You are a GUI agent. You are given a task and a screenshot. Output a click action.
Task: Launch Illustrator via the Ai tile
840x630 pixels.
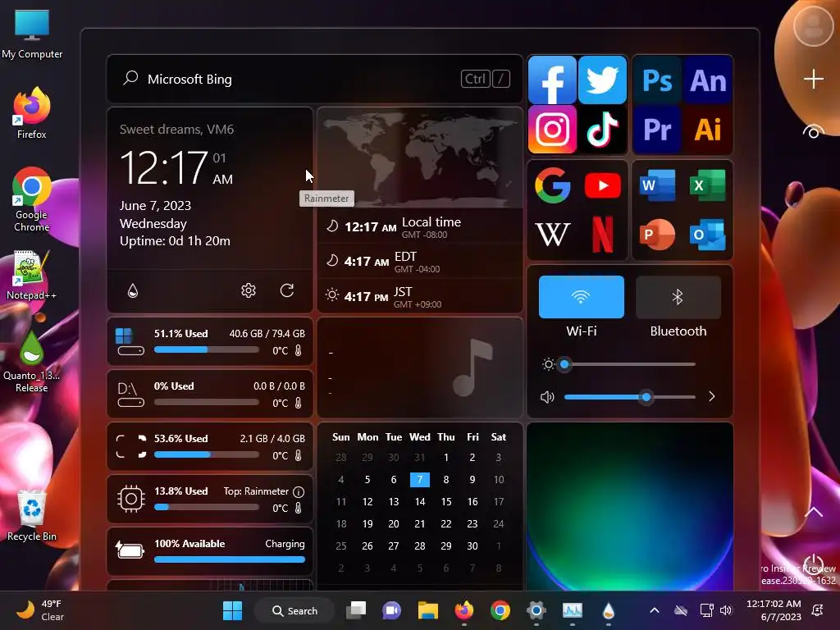click(x=708, y=129)
